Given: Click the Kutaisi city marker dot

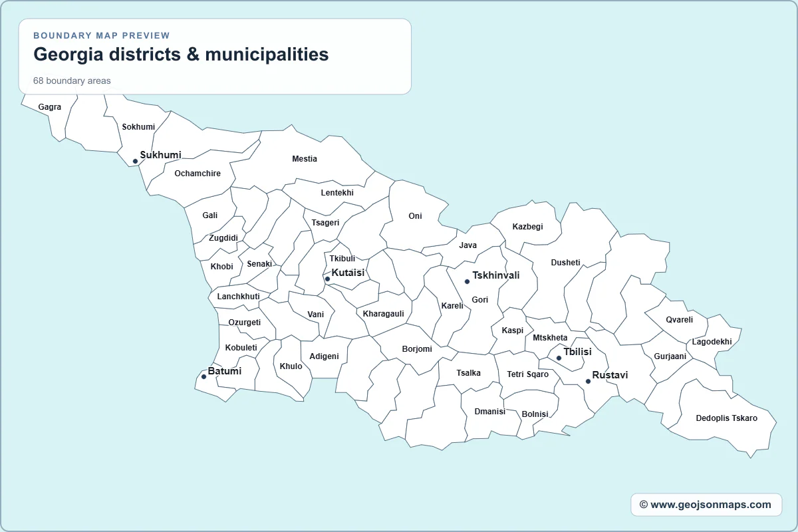Looking at the screenshot, I should click(x=327, y=279).
